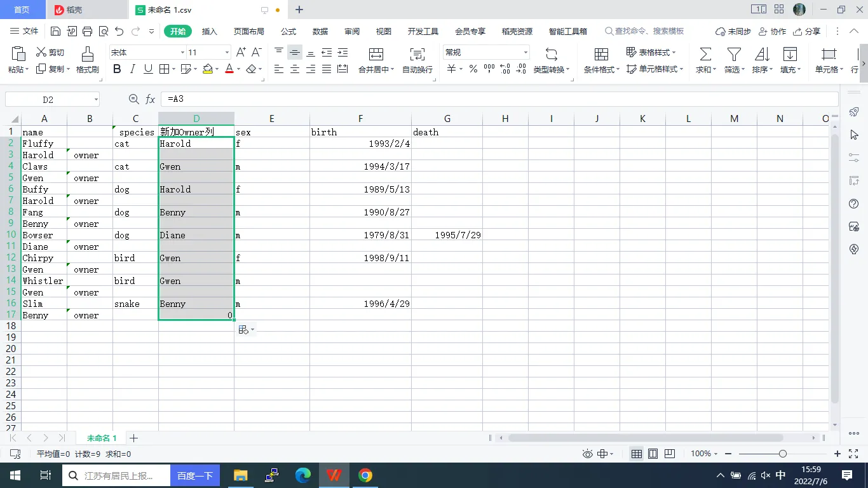Open the 数据 ribbon tab
This screenshot has height=488, width=868.
[320, 31]
